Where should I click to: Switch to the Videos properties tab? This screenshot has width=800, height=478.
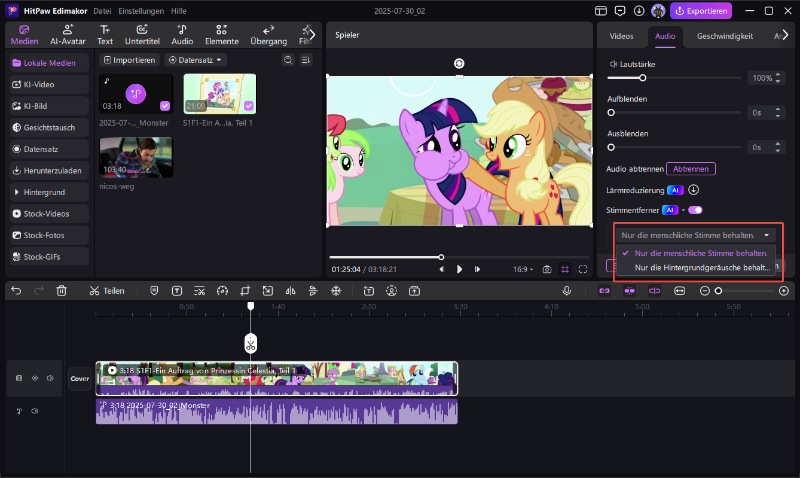tap(621, 36)
